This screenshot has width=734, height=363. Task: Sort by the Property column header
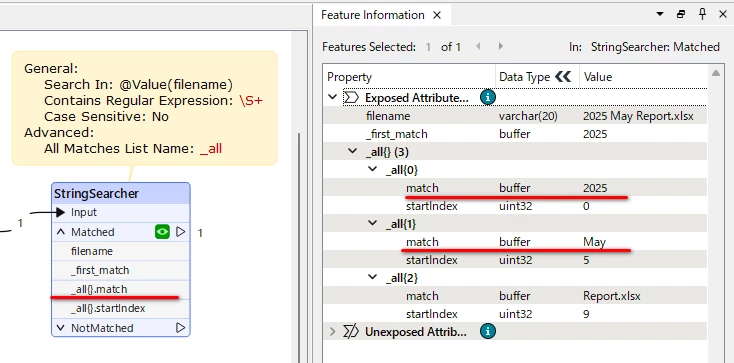click(349, 77)
